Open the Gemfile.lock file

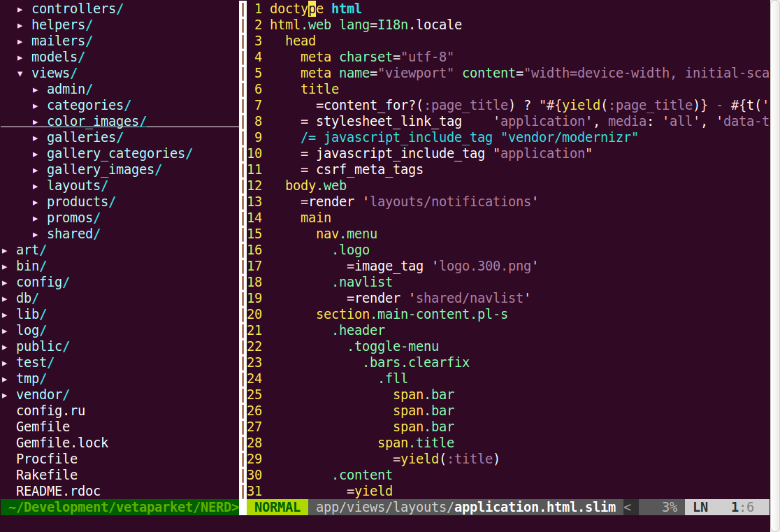(x=62, y=443)
